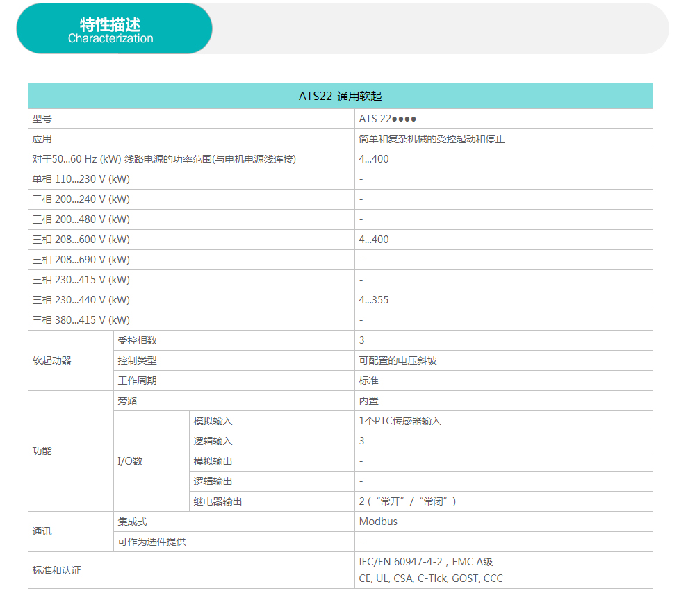This screenshot has height=616, width=688.
Task: Click the 单相 110...230 V (kW) label
Action: click(x=81, y=179)
